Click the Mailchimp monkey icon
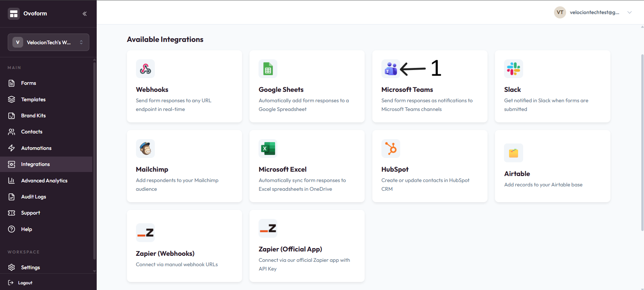The width and height of the screenshot is (644, 290). click(145, 149)
